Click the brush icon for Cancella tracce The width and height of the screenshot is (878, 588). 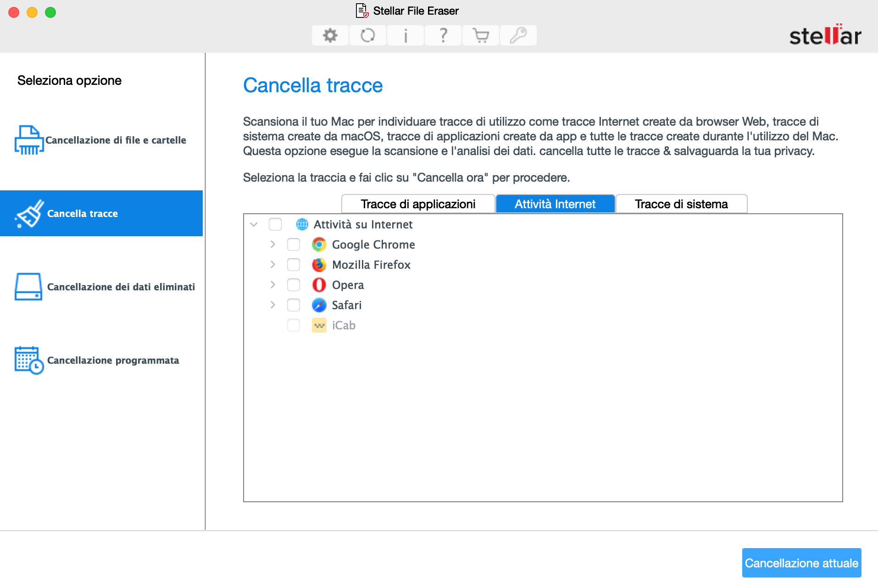point(29,213)
